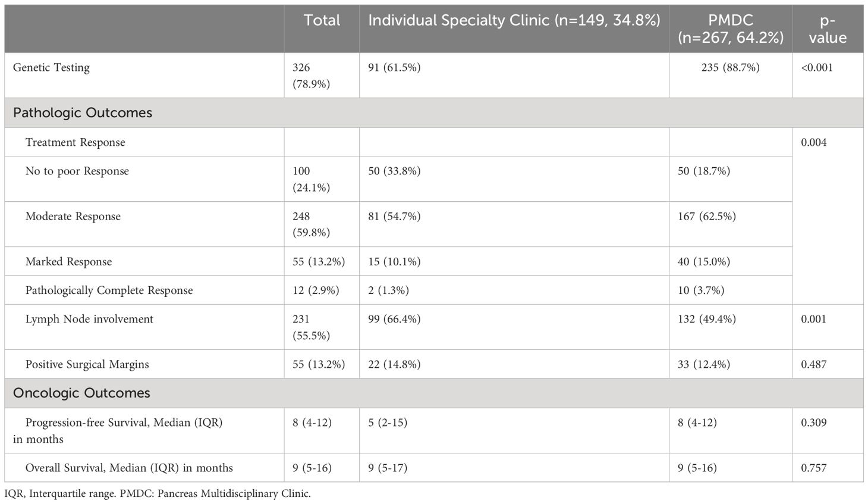The width and height of the screenshot is (868, 504).
Task: Select the Treatment Response row label
Action: pyautogui.click(x=76, y=142)
